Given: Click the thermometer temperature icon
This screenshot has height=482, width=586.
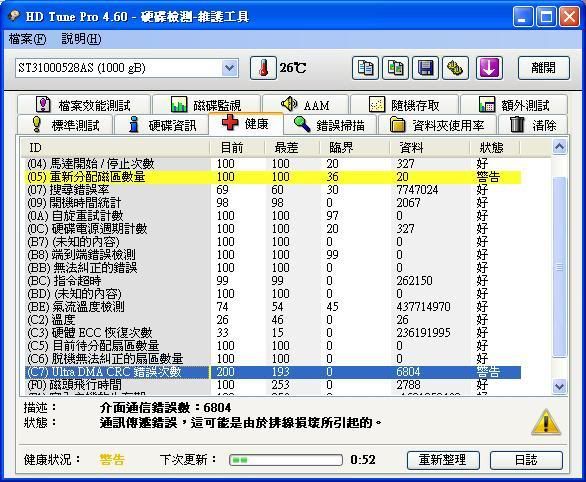Looking at the screenshot, I should click(x=263, y=68).
